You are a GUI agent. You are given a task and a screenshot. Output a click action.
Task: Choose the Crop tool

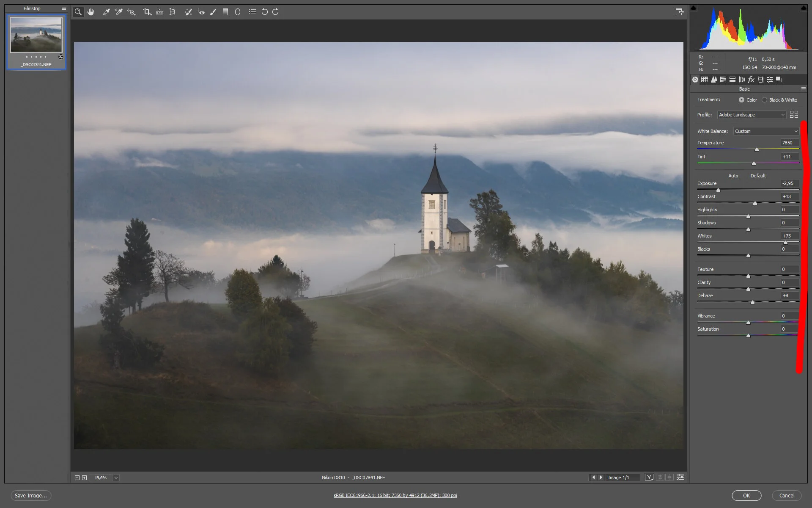147,12
